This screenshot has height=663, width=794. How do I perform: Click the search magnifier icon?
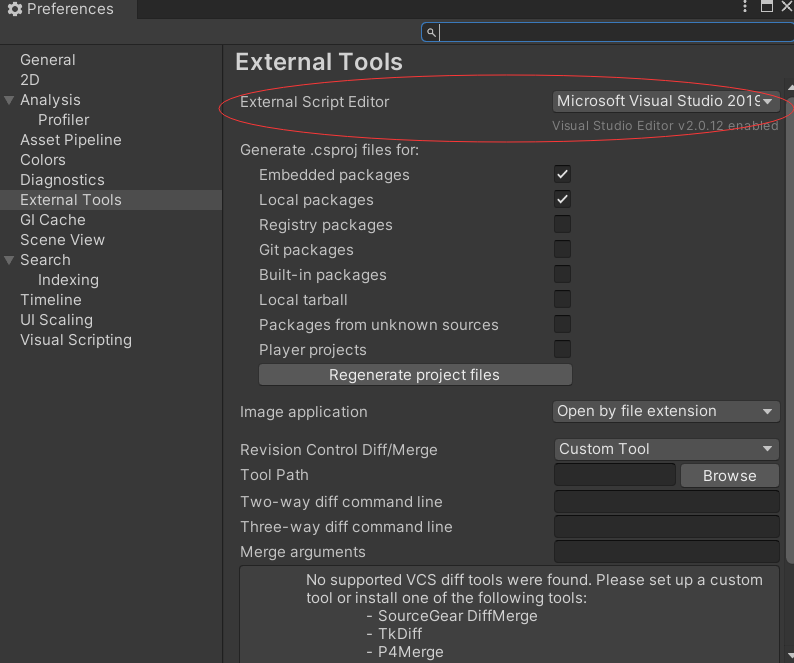pyautogui.click(x=431, y=32)
